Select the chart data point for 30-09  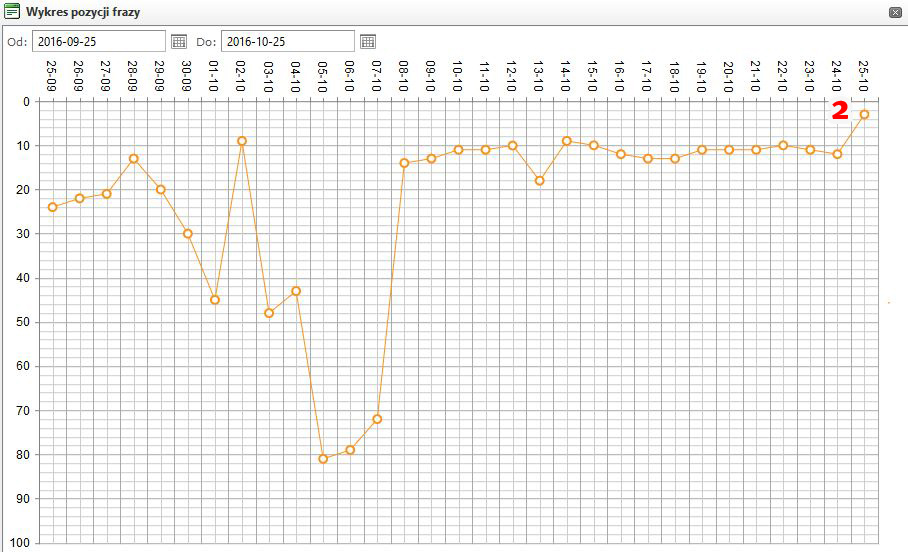188,233
